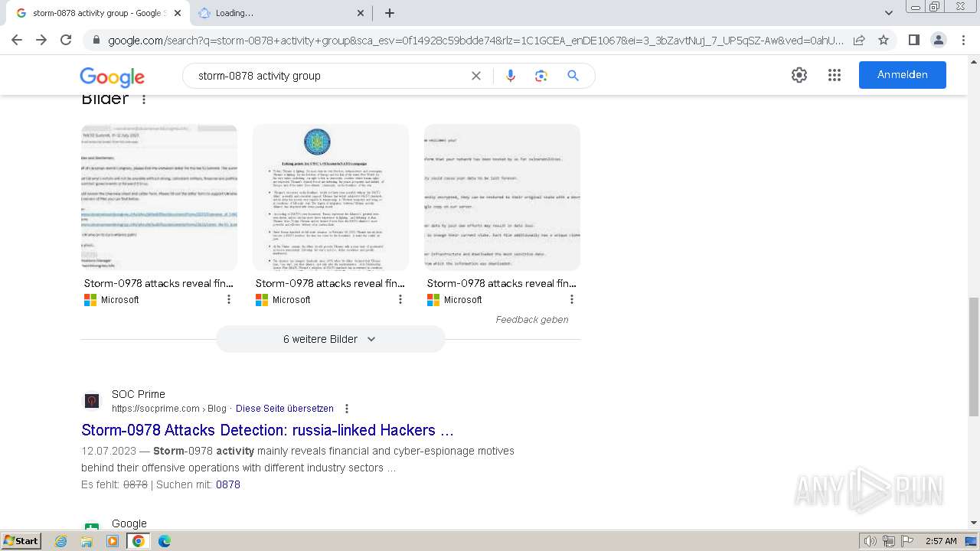
Task: Open Chrome from the taskbar
Action: tap(139, 541)
